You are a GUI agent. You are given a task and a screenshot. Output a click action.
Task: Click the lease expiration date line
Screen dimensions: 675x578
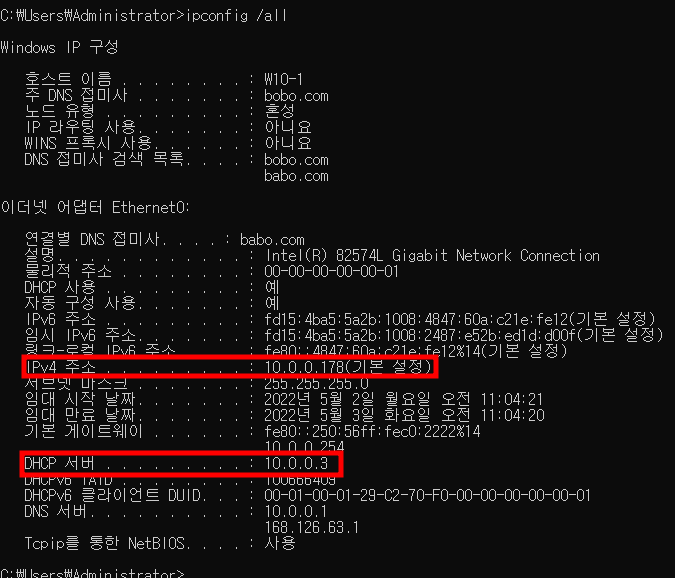click(285, 415)
